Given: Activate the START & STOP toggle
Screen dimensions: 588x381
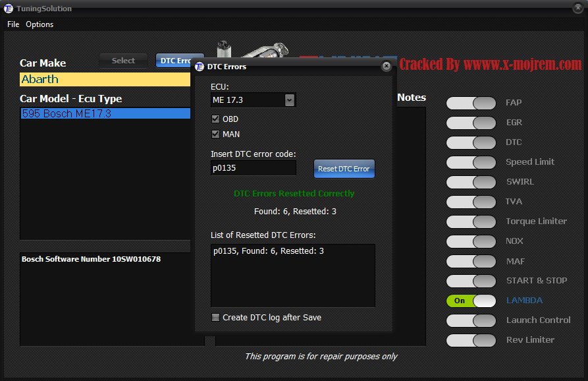Looking at the screenshot, I should (471, 281).
